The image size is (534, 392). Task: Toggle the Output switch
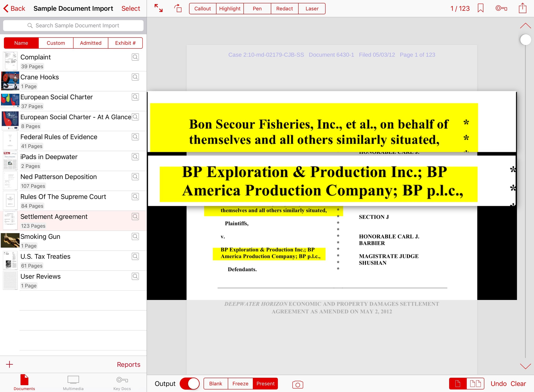pos(189,383)
